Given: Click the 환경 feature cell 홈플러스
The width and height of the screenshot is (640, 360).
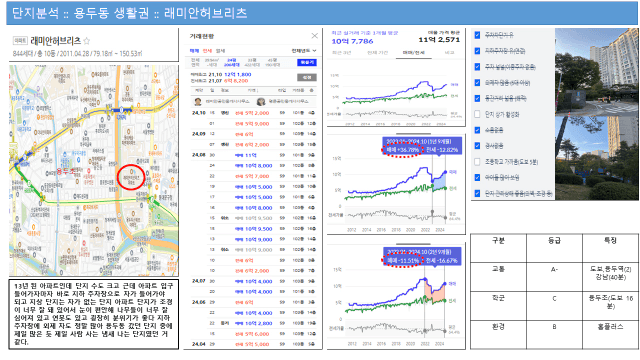Looking at the screenshot, I should pos(610,335).
